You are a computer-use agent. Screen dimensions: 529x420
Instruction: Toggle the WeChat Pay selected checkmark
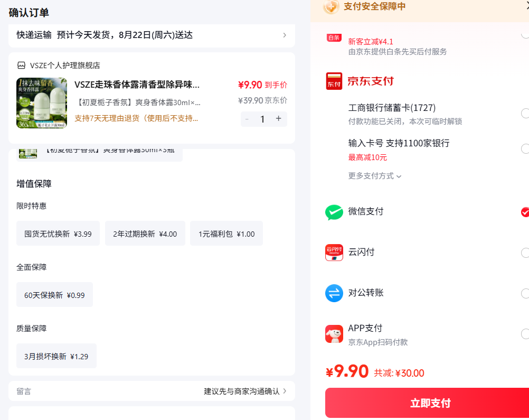coord(525,212)
